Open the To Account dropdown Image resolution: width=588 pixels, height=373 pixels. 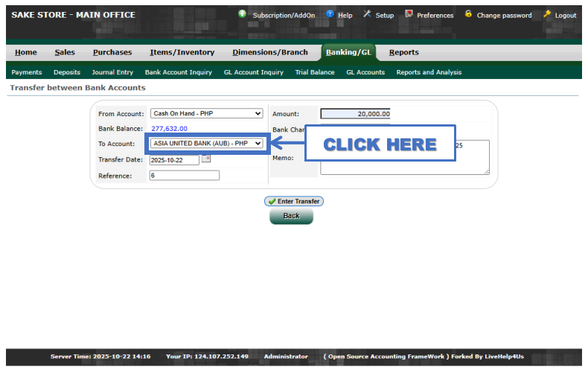coord(206,143)
